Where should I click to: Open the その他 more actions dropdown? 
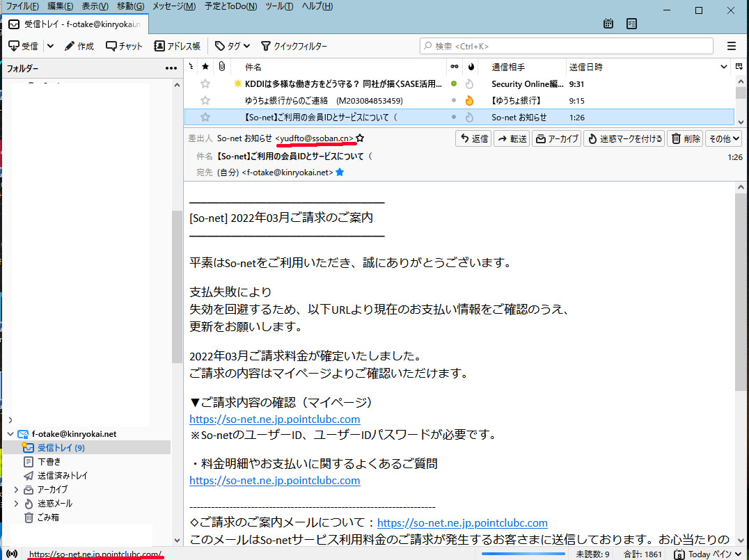(x=723, y=138)
